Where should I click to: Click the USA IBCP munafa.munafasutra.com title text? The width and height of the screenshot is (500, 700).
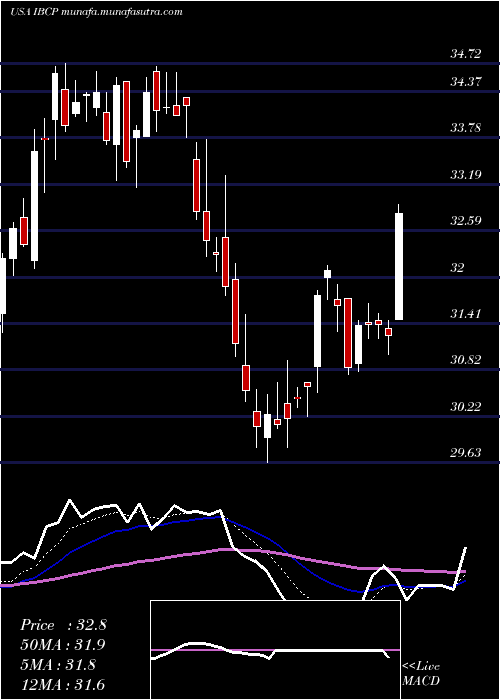(96, 12)
